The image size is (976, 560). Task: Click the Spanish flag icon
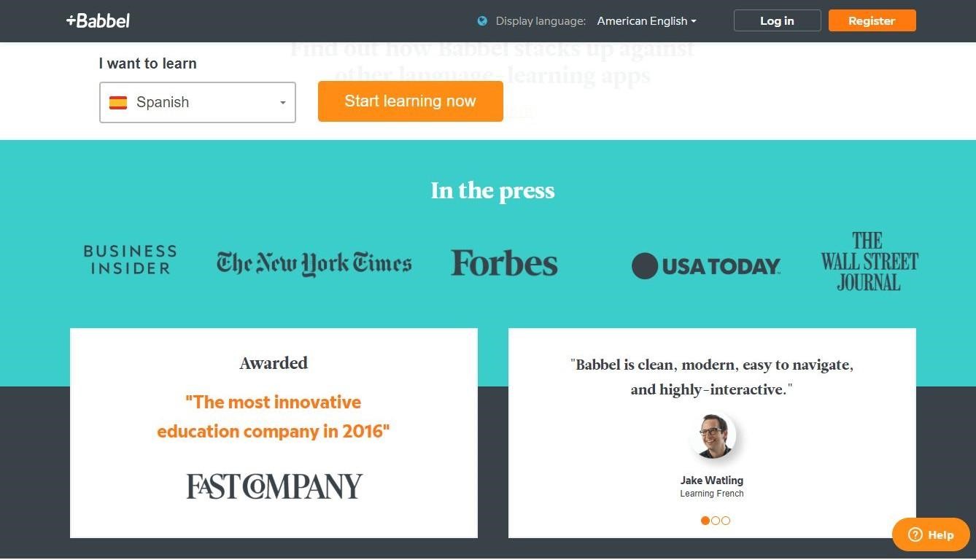pyautogui.click(x=118, y=102)
